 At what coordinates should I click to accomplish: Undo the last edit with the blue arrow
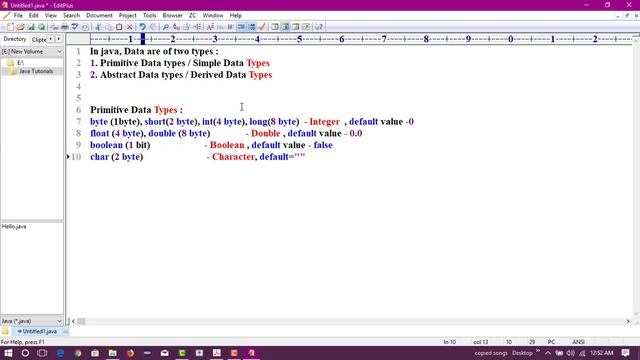click(x=142, y=27)
